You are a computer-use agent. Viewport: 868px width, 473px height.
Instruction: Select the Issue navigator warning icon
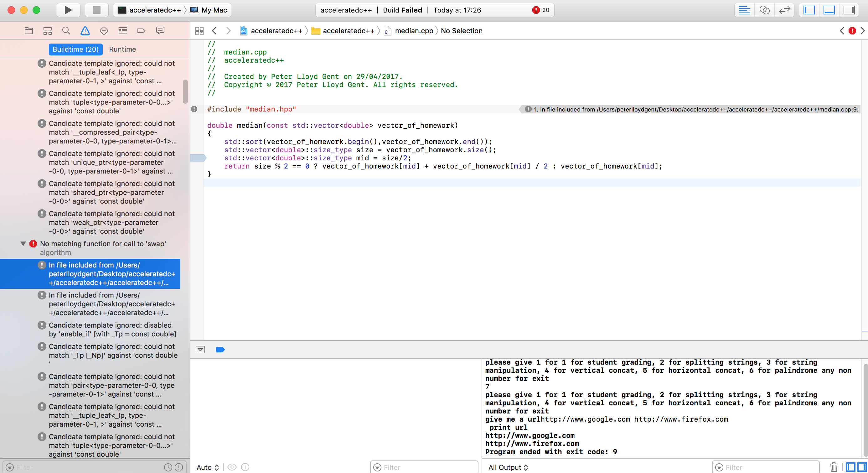pos(85,31)
